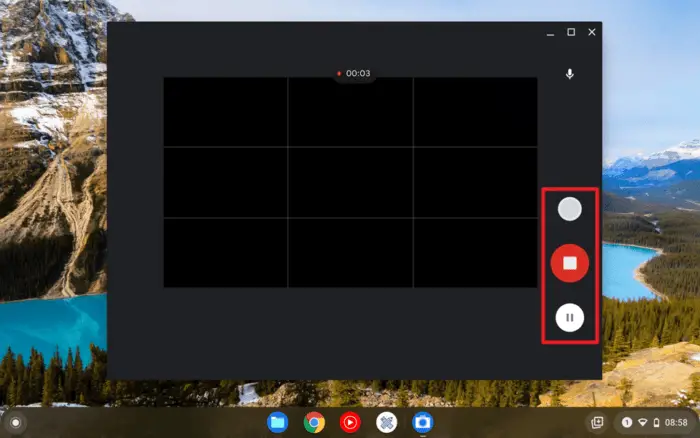The image size is (700, 438).
Task: Toggle the microphone in the camera app
Action: click(569, 74)
